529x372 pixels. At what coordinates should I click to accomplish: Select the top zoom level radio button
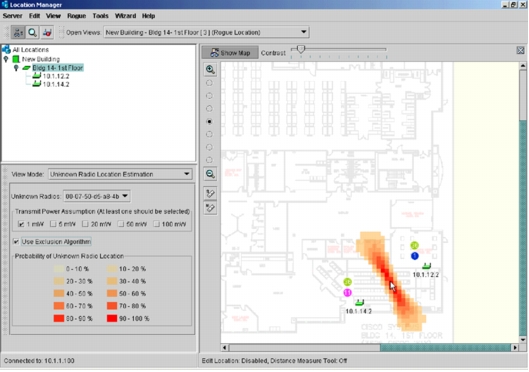(x=209, y=83)
